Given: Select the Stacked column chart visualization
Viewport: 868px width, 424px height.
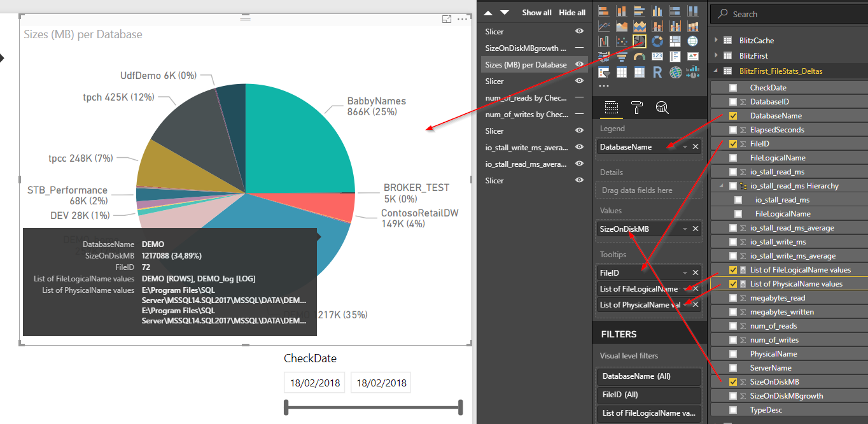Looking at the screenshot, I should [x=622, y=11].
